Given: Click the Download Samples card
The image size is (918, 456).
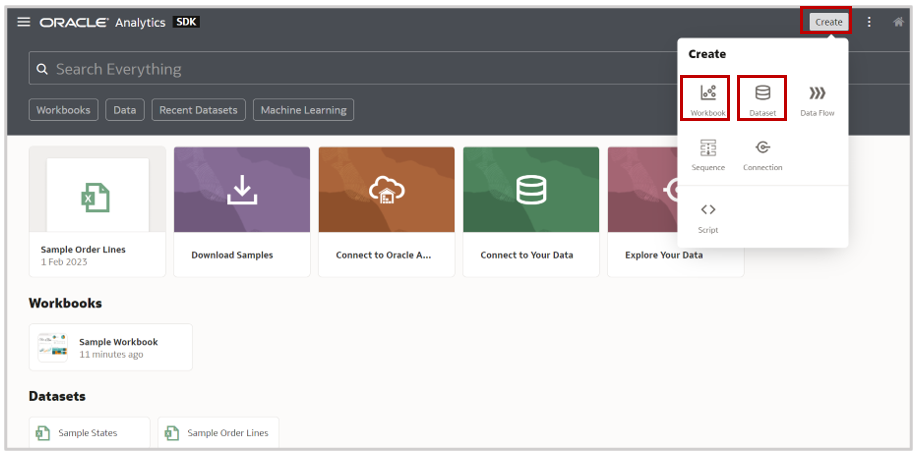Looking at the screenshot, I should pos(242,212).
